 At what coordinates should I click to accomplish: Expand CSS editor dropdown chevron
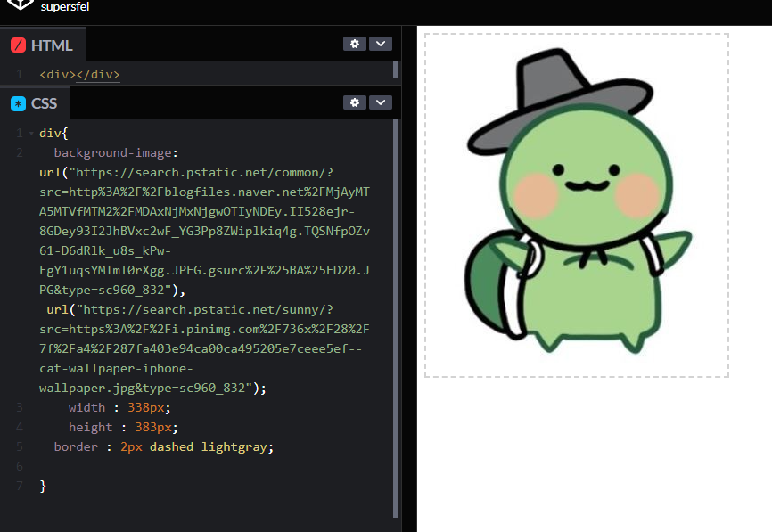tap(381, 102)
